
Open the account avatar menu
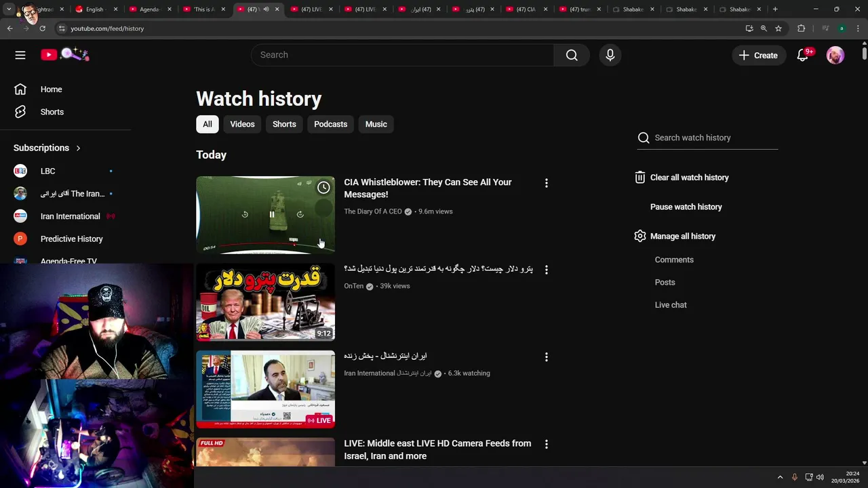pos(835,56)
